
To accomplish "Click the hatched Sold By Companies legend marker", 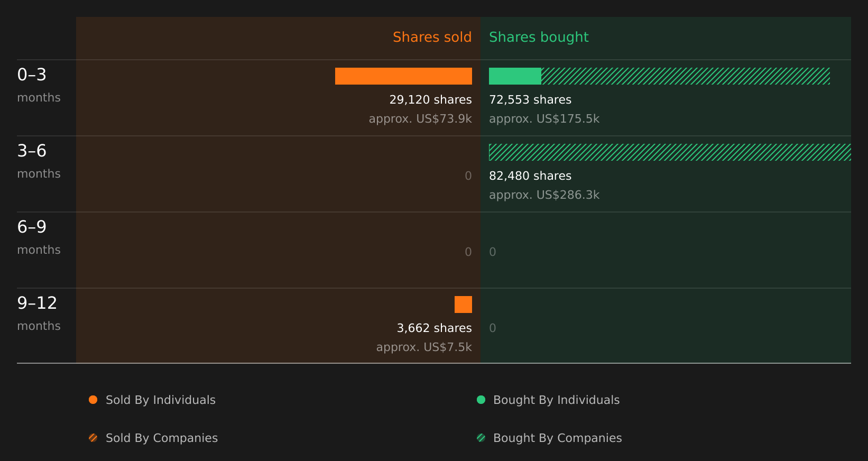I will [x=93, y=438].
